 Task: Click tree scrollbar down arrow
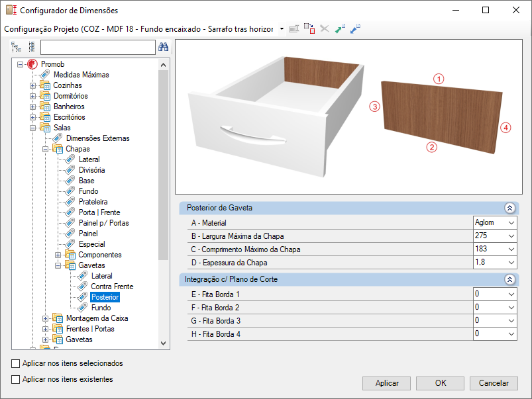pos(163,343)
